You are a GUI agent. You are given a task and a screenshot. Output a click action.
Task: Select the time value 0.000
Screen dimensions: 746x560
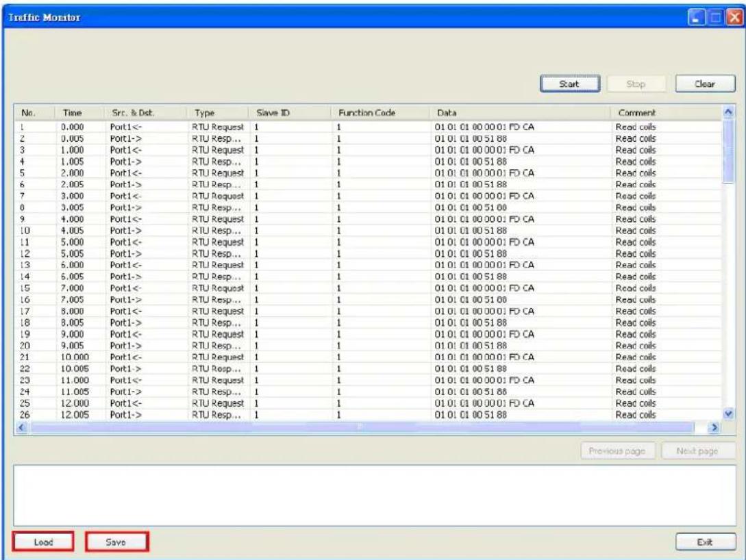tap(73, 127)
